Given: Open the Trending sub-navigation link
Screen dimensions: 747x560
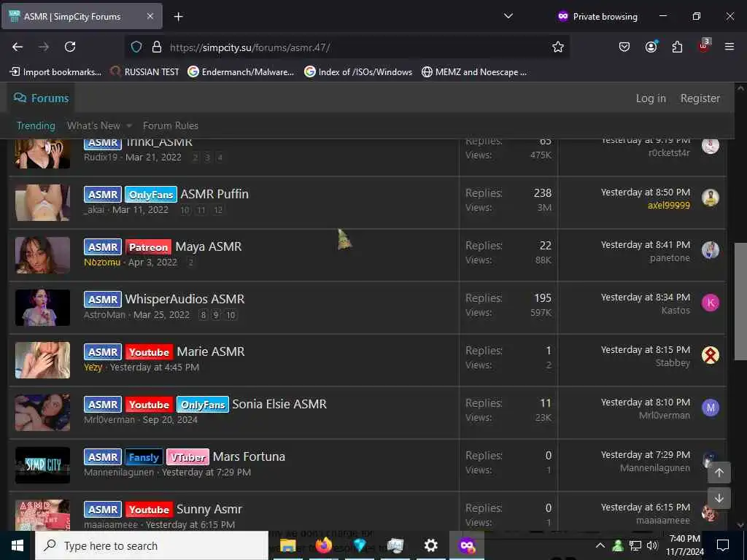Looking at the screenshot, I should (x=36, y=125).
